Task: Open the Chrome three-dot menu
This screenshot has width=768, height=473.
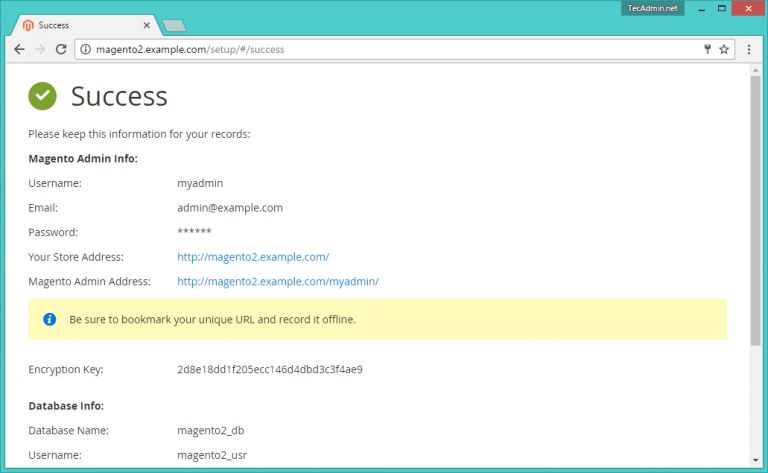Action: pos(749,49)
